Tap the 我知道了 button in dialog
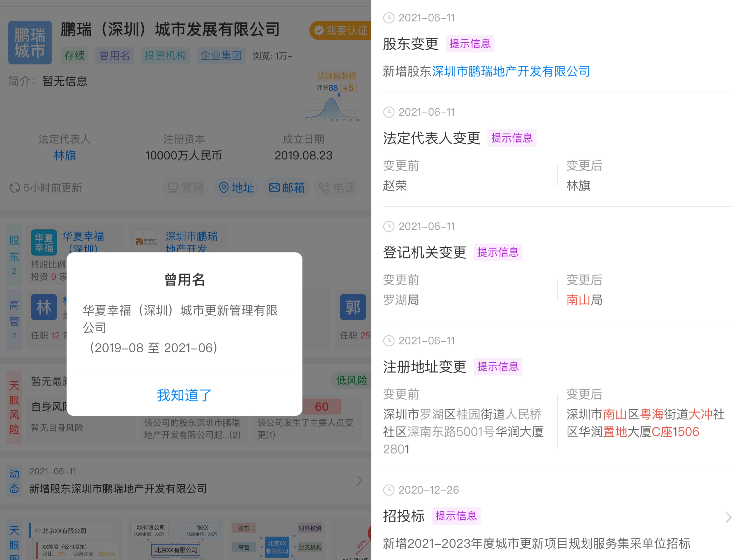The width and height of the screenshot is (747, 560). coord(184,395)
